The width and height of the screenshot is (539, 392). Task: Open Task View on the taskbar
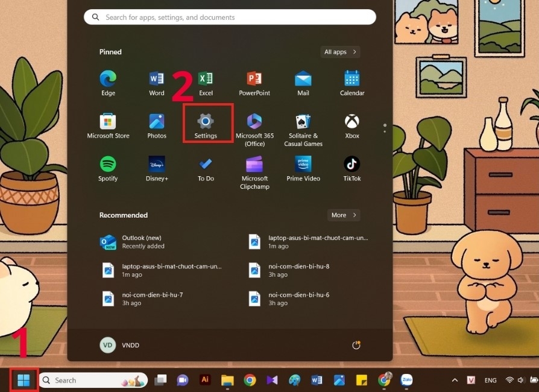click(160, 380)
